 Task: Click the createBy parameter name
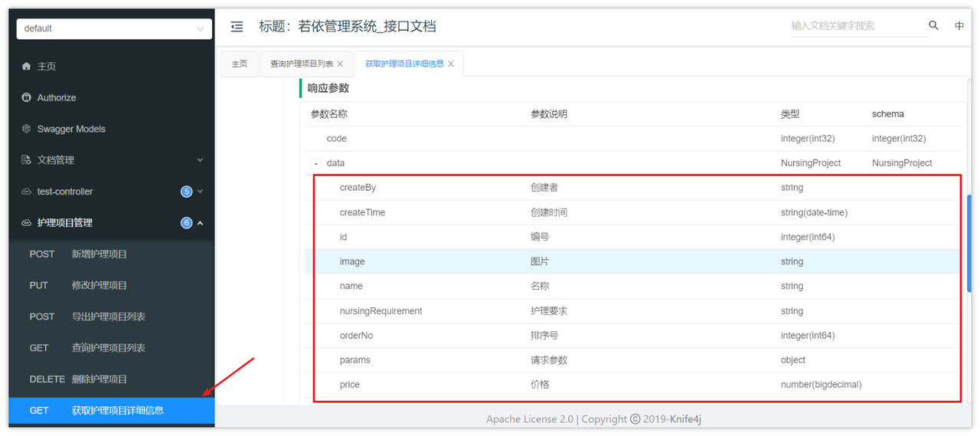click(358, 188)
